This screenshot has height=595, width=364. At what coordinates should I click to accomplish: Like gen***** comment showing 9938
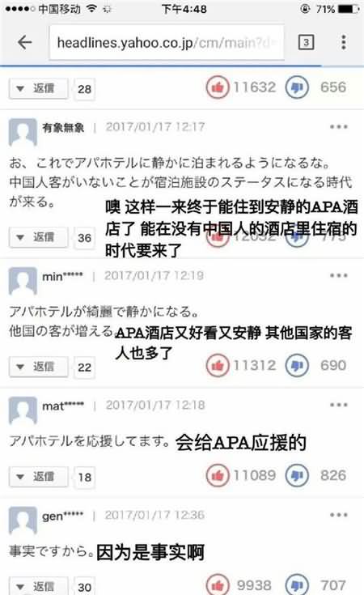coord(218,584)
